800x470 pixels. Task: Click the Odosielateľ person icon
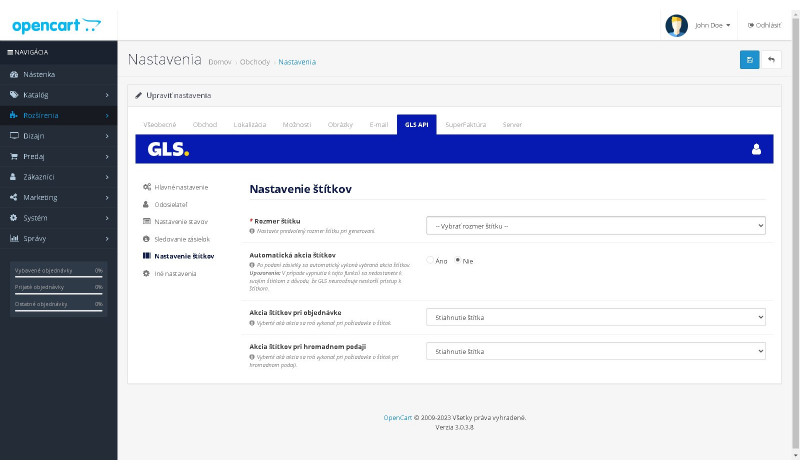tap(146, 205)
